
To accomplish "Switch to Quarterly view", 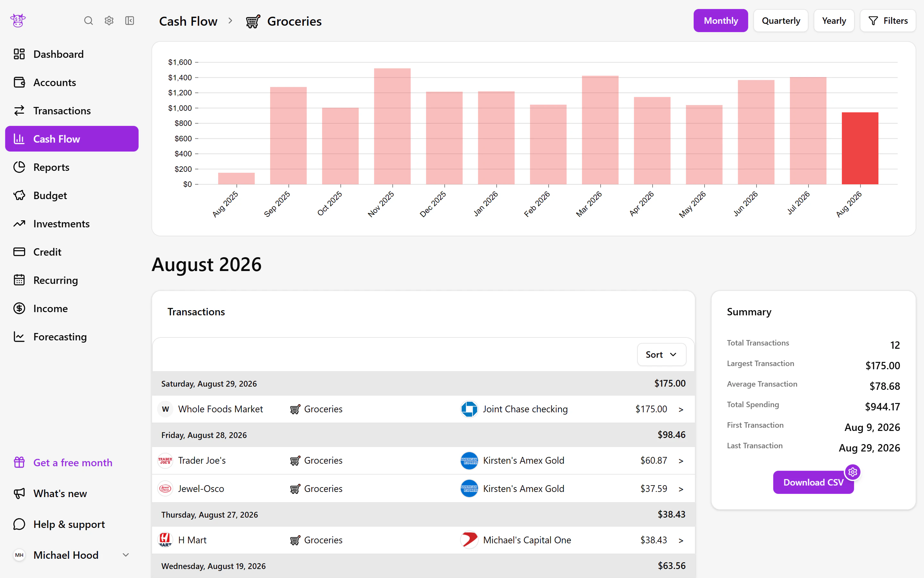I will 781,21.
